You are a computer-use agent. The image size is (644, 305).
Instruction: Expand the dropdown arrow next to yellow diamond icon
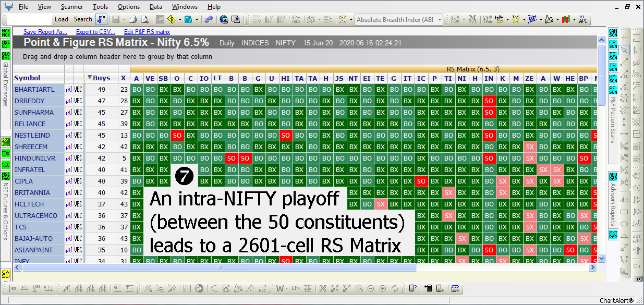tap(180, 19)
